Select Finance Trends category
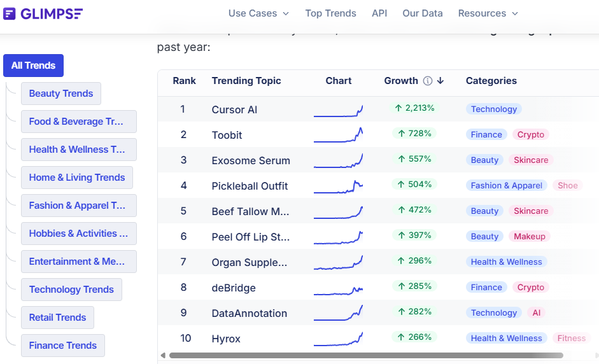Screen dimensions: 599x364 coord(63,346)
